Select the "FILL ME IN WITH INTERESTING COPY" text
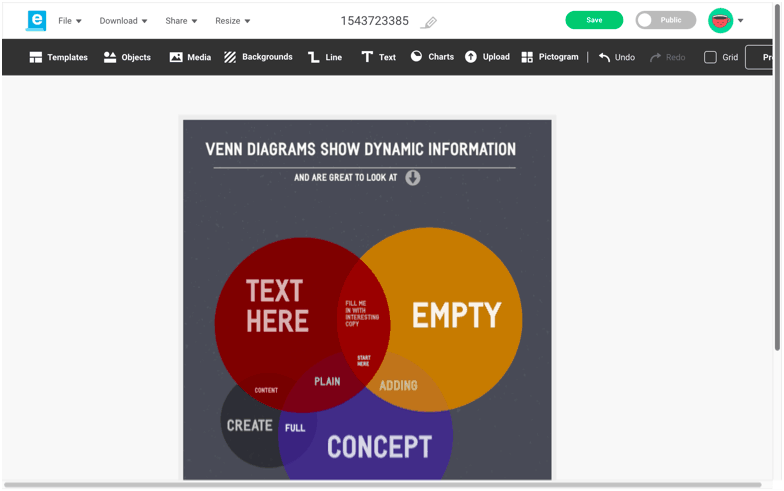Screen dimensions: 784x491 coord(362,314)
